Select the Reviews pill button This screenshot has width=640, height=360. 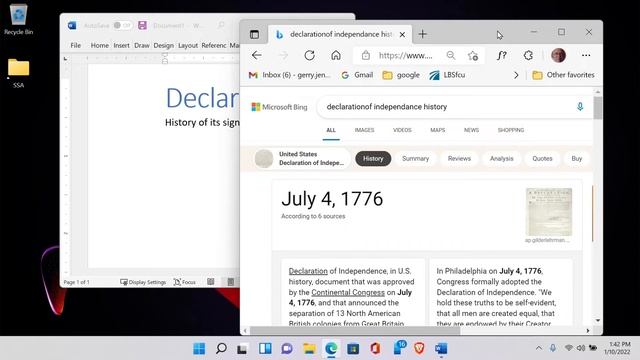click(459, 159)
